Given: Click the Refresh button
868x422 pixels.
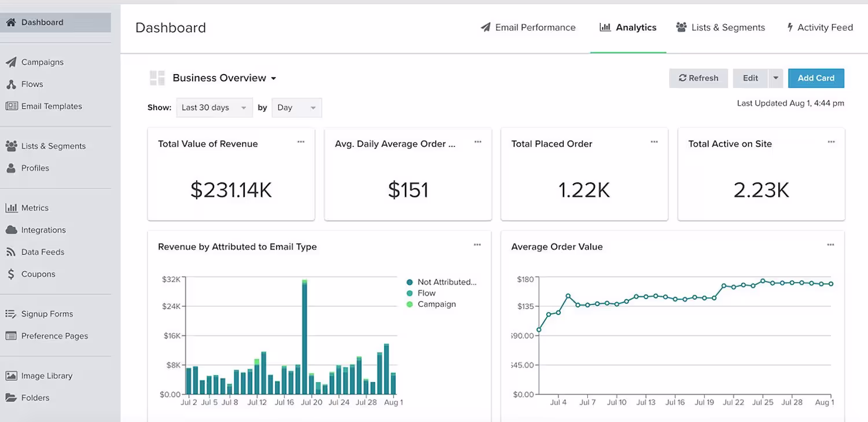Looking at the screenshot, I should click(x=698, y=78).
